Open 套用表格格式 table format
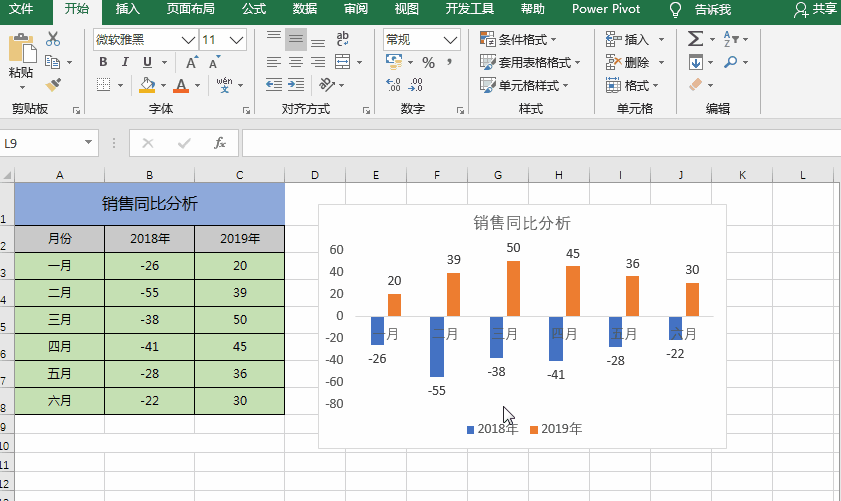 530,63
